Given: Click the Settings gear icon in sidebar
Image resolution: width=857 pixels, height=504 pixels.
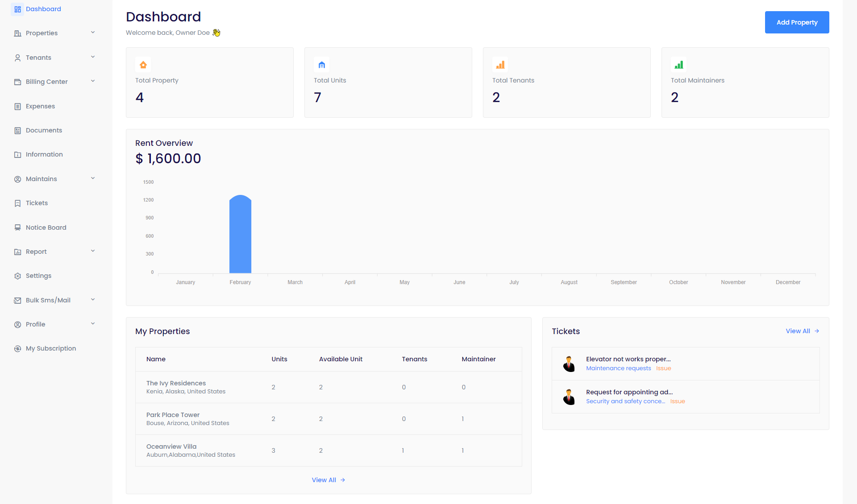Looking at the screenshot, I should [x=18, y=276].
